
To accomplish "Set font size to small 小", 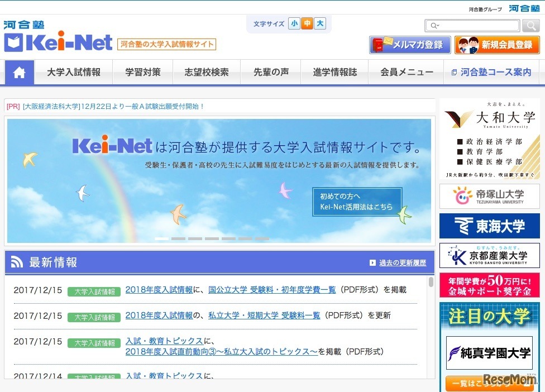I will point(294,23).
